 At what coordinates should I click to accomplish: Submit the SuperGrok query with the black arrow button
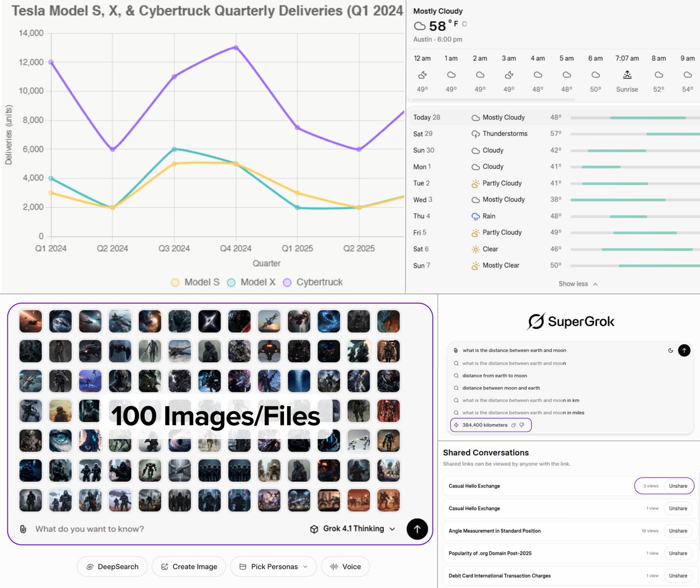(x=685, y=351)
